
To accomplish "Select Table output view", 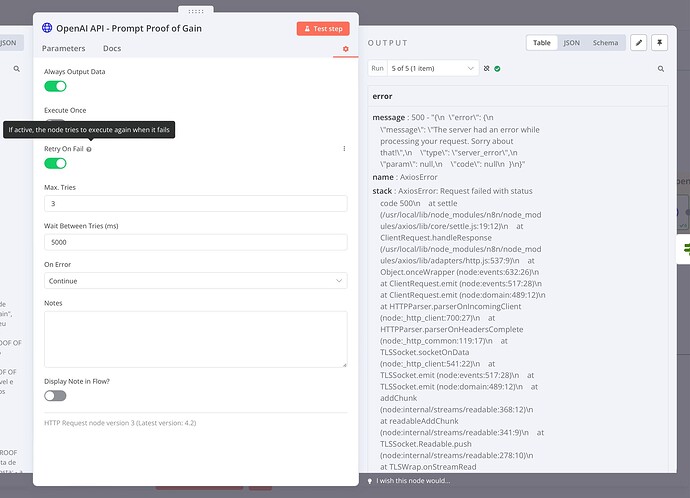I will click(x=542, y=43).
